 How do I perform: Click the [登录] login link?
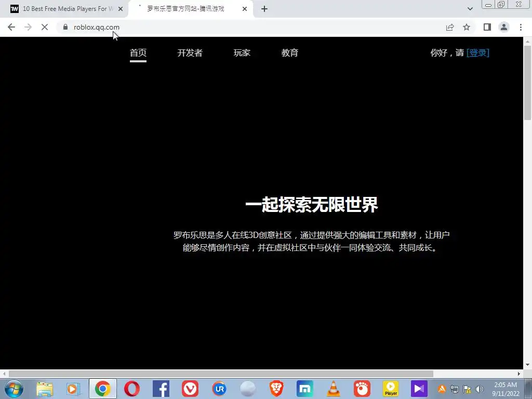(478, 53)
